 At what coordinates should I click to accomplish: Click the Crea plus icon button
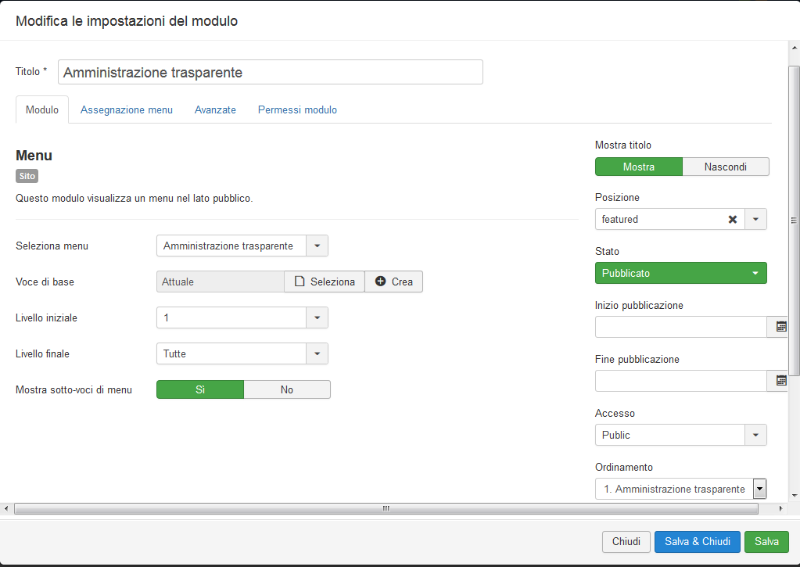[393, 282]
